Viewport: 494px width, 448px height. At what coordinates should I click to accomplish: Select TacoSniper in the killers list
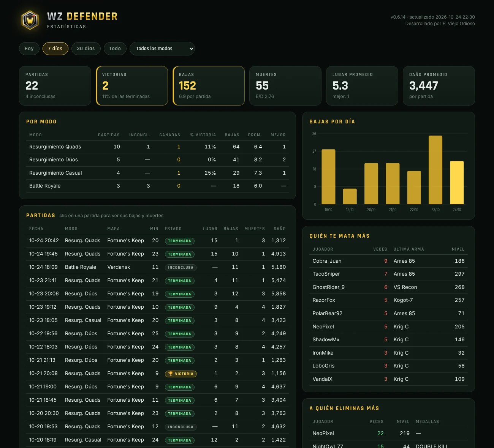pos(388,274)
